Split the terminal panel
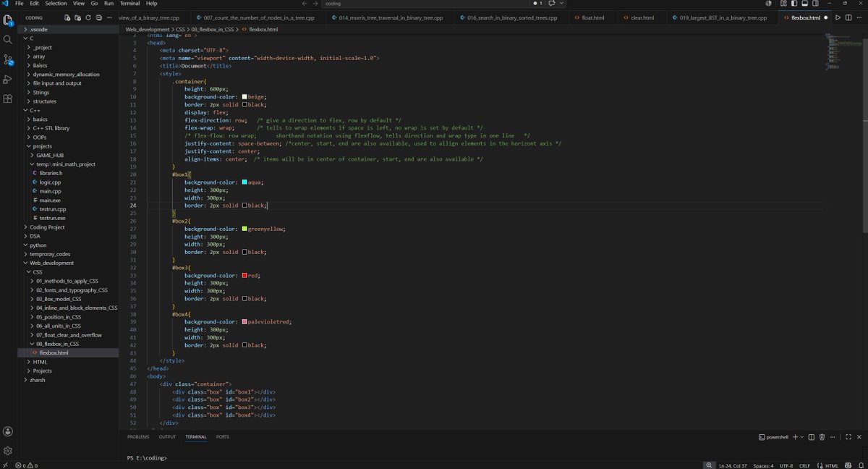 pos(812,437)
